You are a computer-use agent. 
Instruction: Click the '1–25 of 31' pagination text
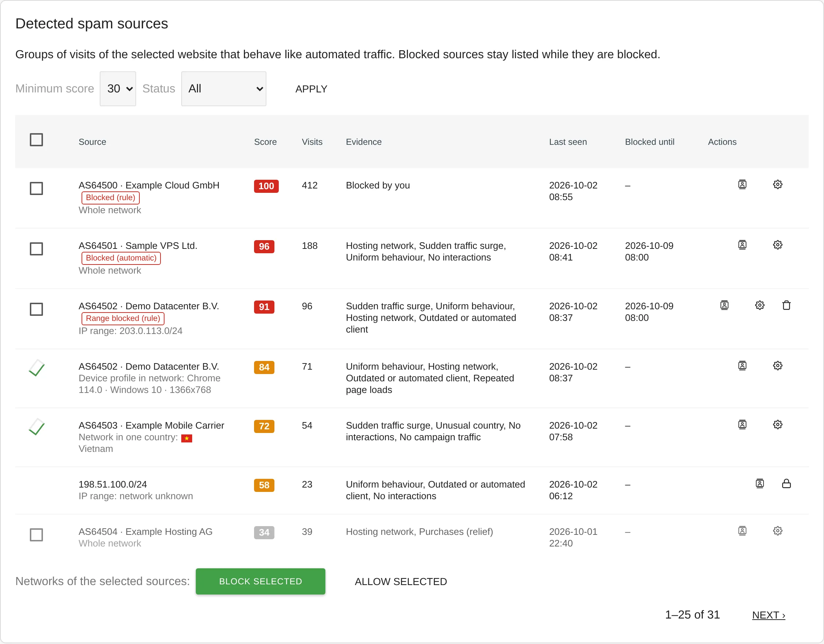click(692, 615)
